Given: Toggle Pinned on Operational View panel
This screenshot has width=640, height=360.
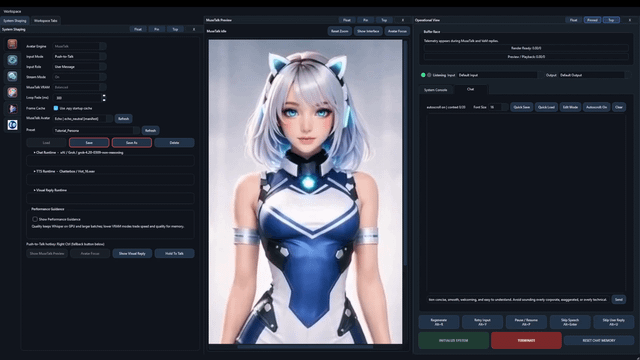Looking at the screenshot, I should point(592,20).
